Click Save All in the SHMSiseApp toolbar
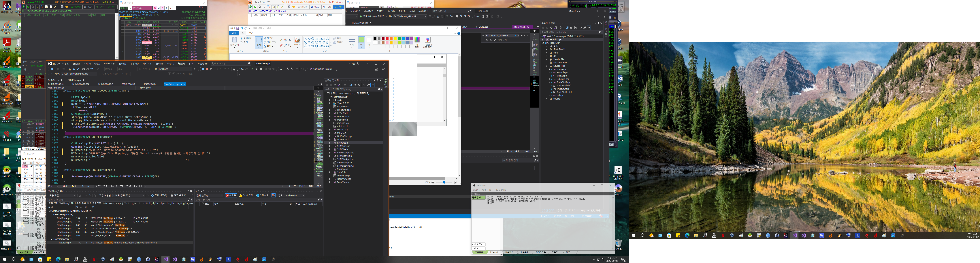The image size is (980, 263). 78,69
